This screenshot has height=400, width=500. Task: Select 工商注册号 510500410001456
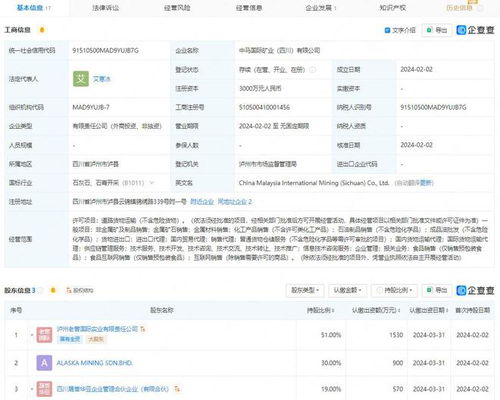click(264, 107)
